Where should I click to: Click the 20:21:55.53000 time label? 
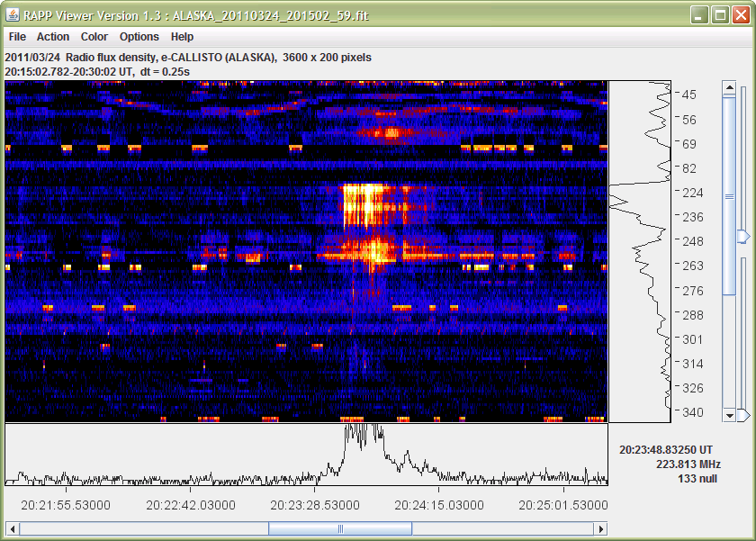pos(66,505)
